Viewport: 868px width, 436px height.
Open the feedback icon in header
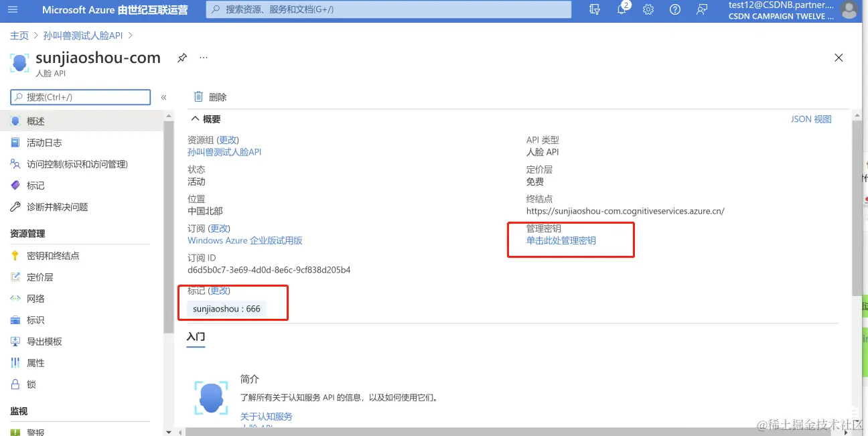point(702,9)
